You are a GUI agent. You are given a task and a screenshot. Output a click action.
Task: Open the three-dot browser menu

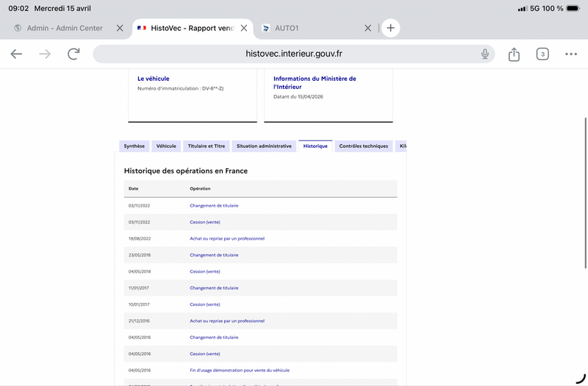tap(571, 54)
